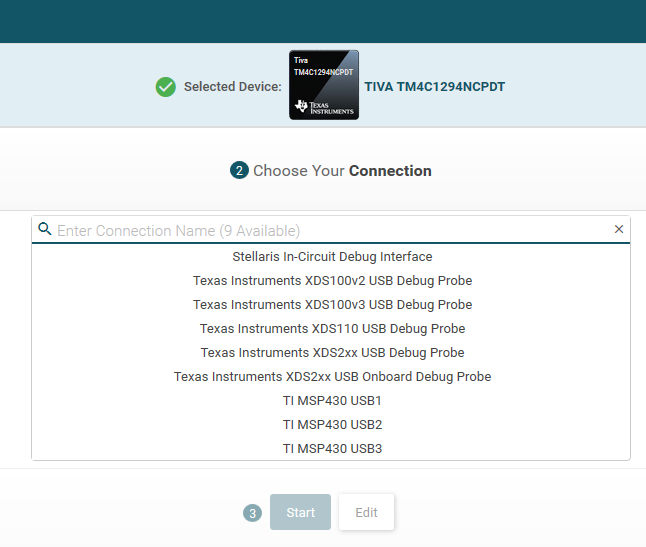Click the Start button

(x=300, y=512)
